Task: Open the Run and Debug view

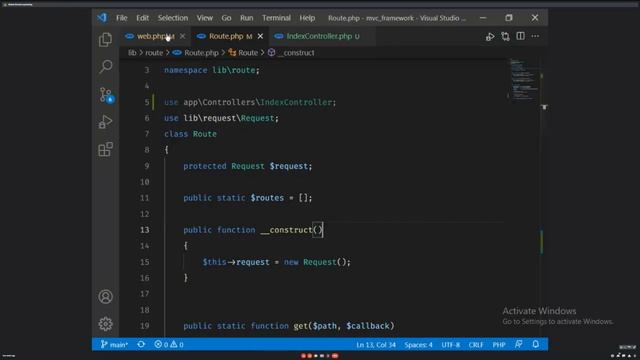Action: 105,122
